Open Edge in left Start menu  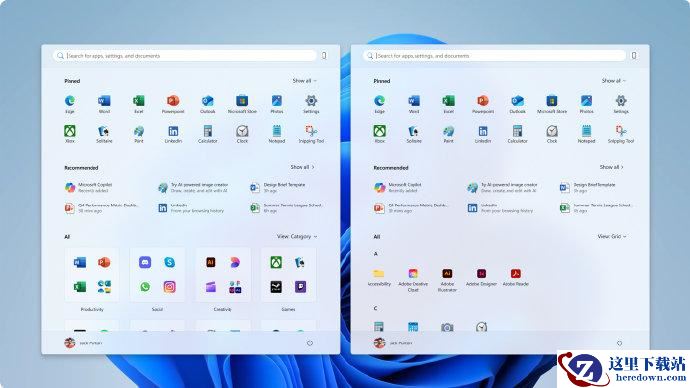(70, 104)
